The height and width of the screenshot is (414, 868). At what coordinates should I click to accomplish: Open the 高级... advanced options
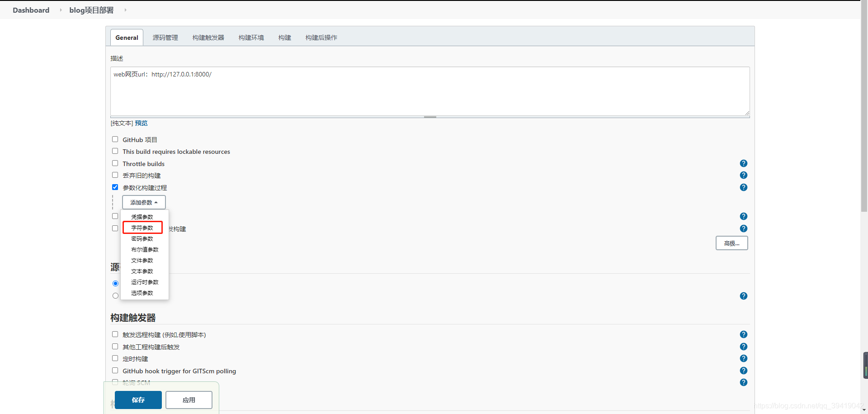[731, 243]
